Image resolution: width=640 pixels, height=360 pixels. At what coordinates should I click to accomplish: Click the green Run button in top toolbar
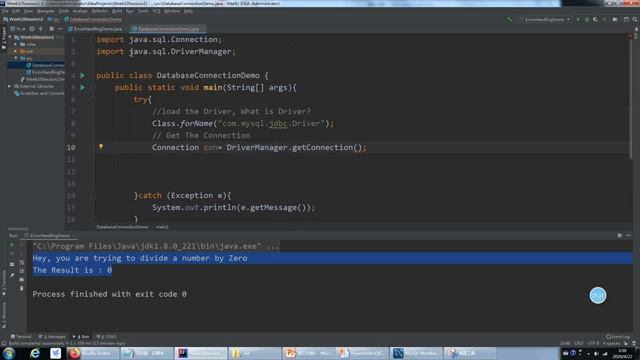point(578,19)
